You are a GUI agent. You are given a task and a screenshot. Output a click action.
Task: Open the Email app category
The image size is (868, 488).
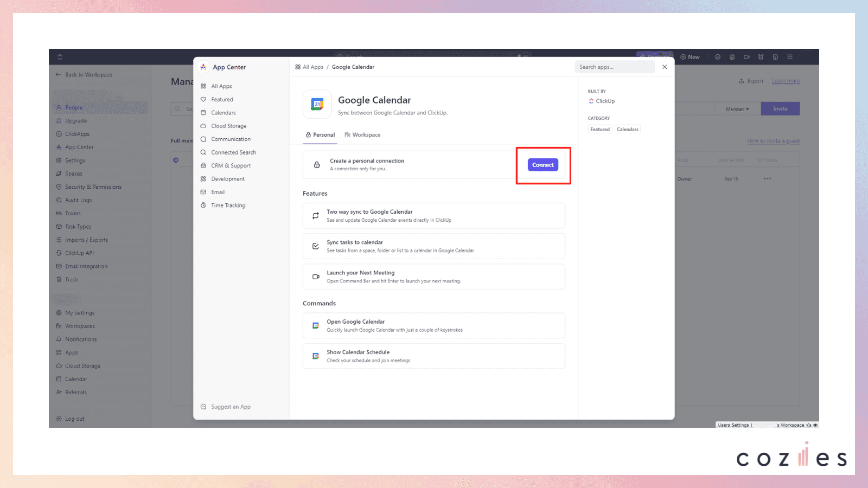[218, 192]
